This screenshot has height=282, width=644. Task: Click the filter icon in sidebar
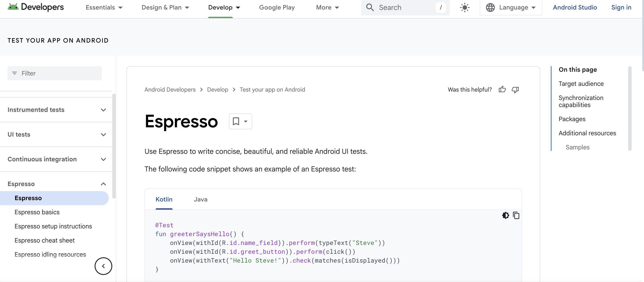click(x=15, y=73)
